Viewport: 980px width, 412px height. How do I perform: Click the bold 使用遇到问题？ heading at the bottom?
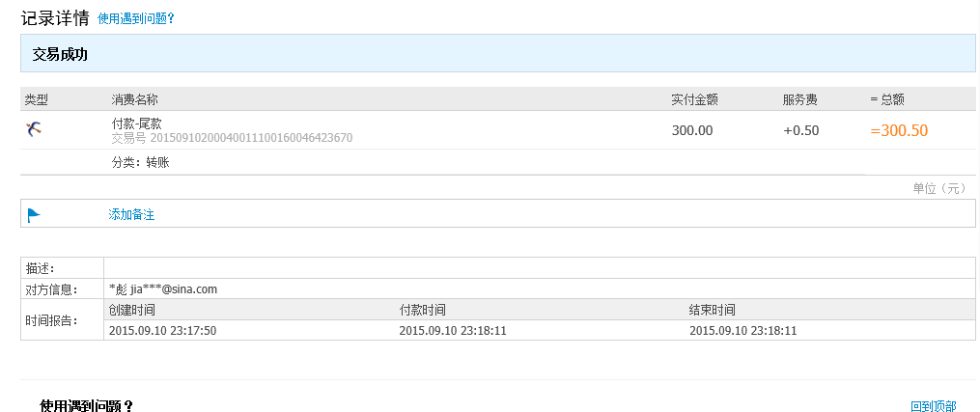87,406
